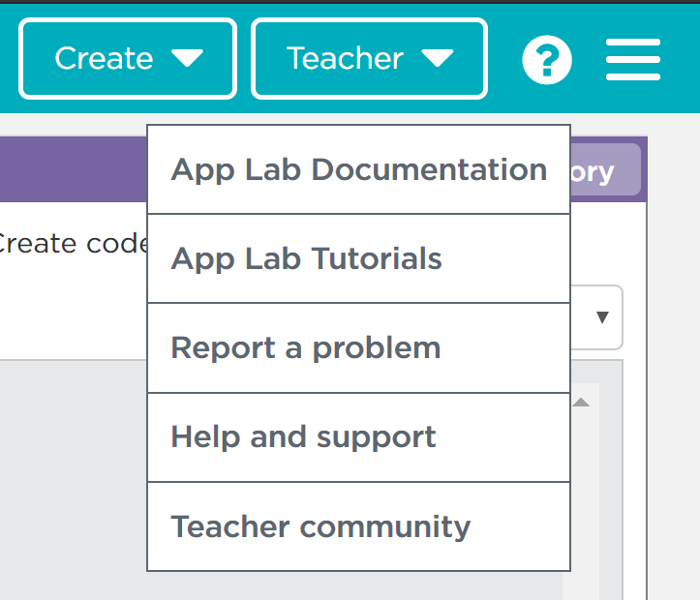The width and height of the screenshot is (700, 600).
Task: Click the purple workspace header bar
Action: pos(73,168)
